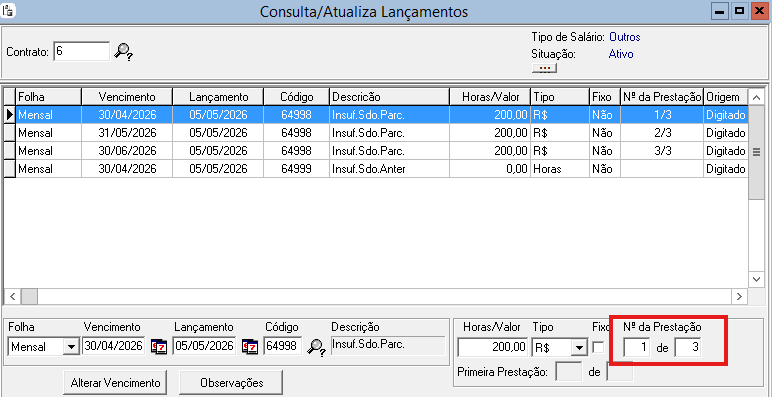Click the Observações button
Screen dimensions: 772x397
[231, 383]
